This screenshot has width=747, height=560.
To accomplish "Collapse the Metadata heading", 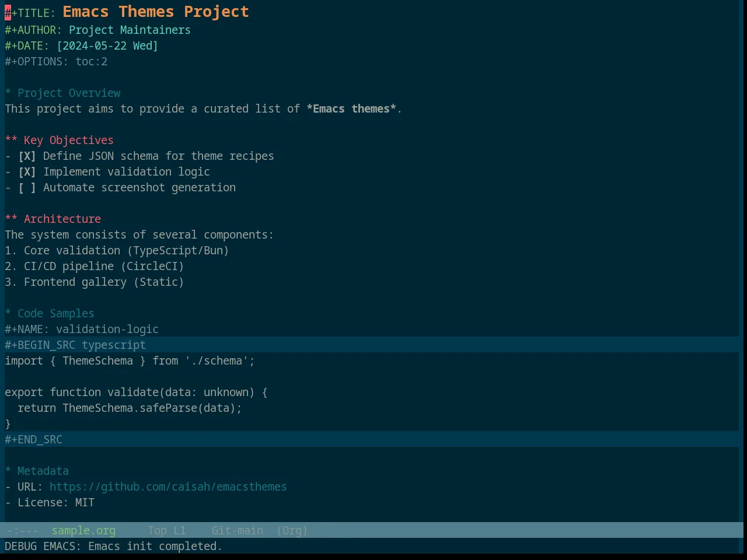I will tap(37, 471).
